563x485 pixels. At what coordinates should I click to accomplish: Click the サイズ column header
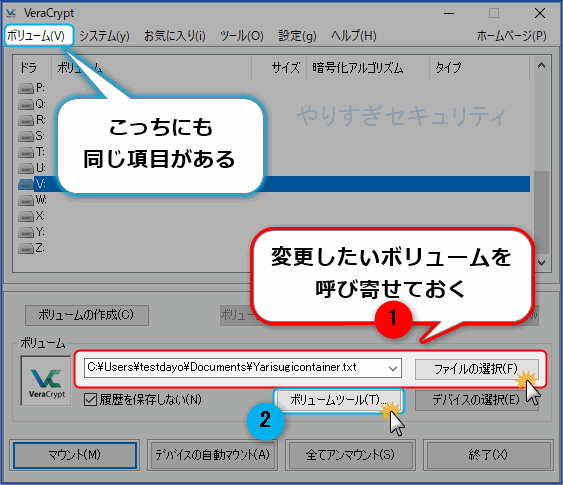pos(279,67)
